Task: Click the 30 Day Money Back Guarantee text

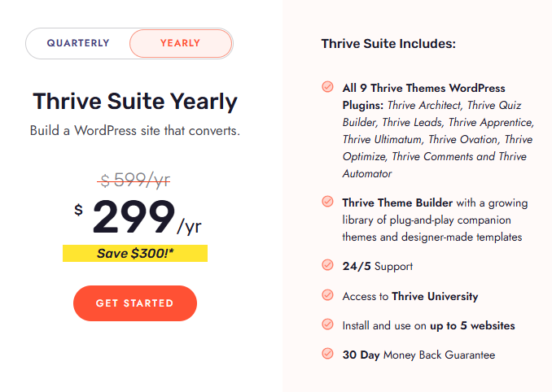Action: click(418, 355)
